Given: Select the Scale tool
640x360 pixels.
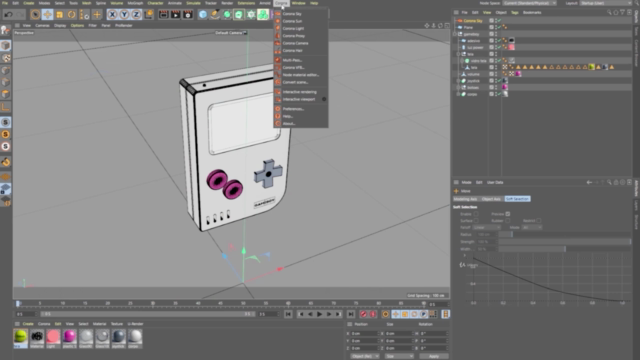Looking at the screenshot, I should 60,15.
